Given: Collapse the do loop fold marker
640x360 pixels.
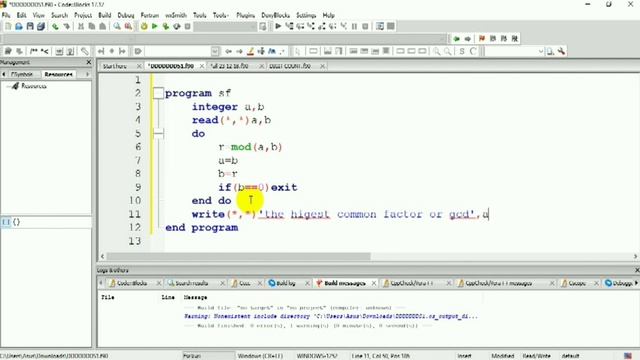Looking at the screenshot, I should [158, 133].
